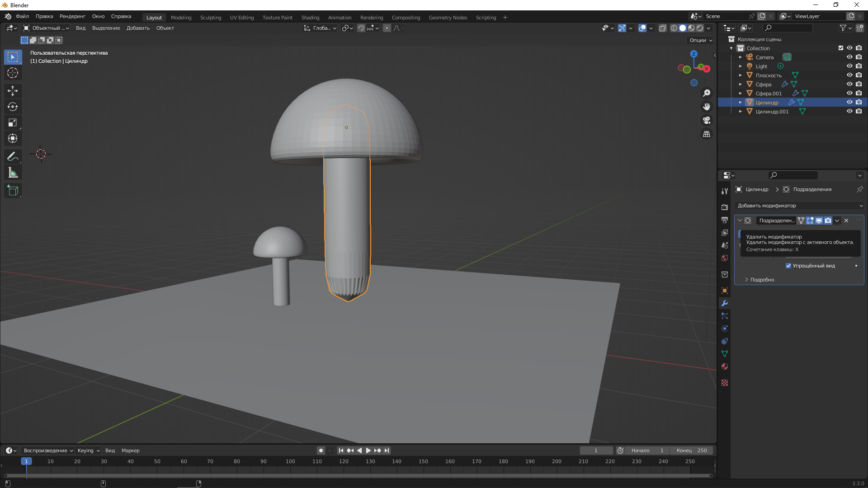Switch to Modeling workspace tab
Image resolution: width=868 pixels, height=488 pixels.
[x=181, y=18]
